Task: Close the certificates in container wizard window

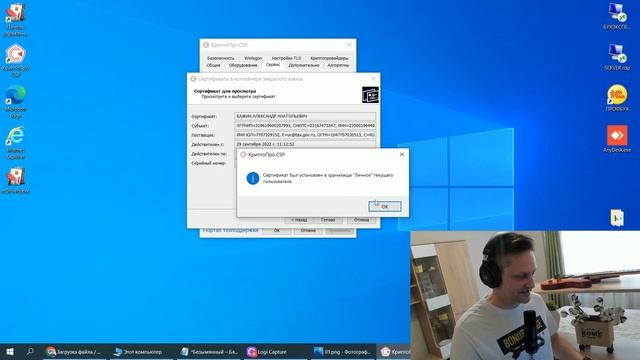Action: tap(373, 78)
